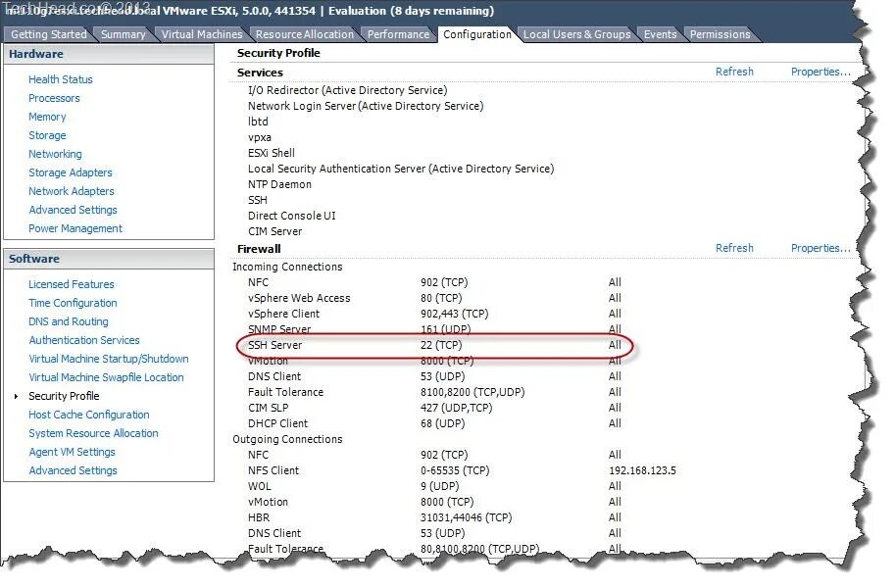Viewport: 895px width, 588px height.
Task: Select Local Security Authentication Server service
Action: click(x=401, y=169)
